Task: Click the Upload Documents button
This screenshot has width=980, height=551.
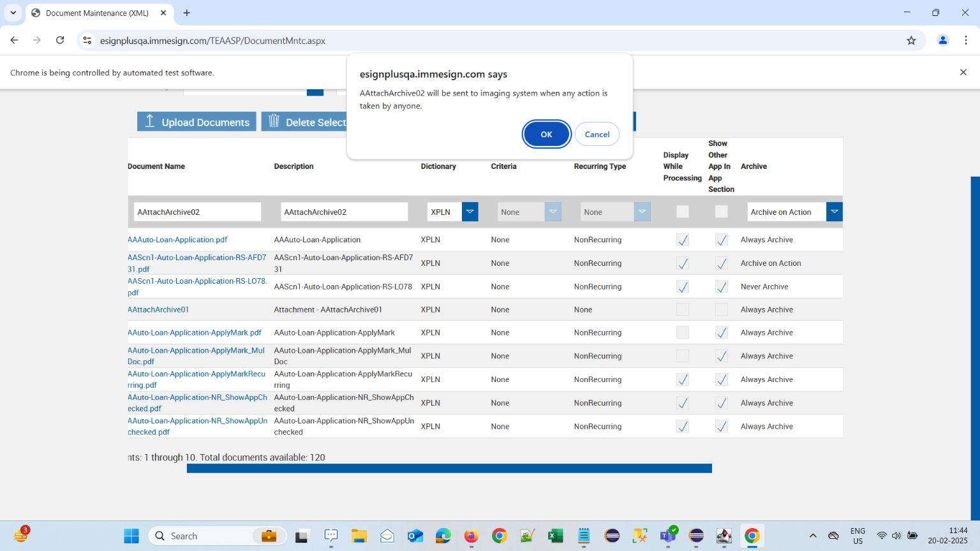Action: tap(197, 122)
